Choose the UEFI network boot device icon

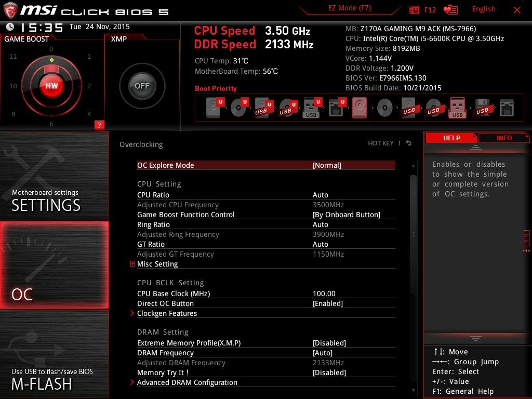pos(337,108)
